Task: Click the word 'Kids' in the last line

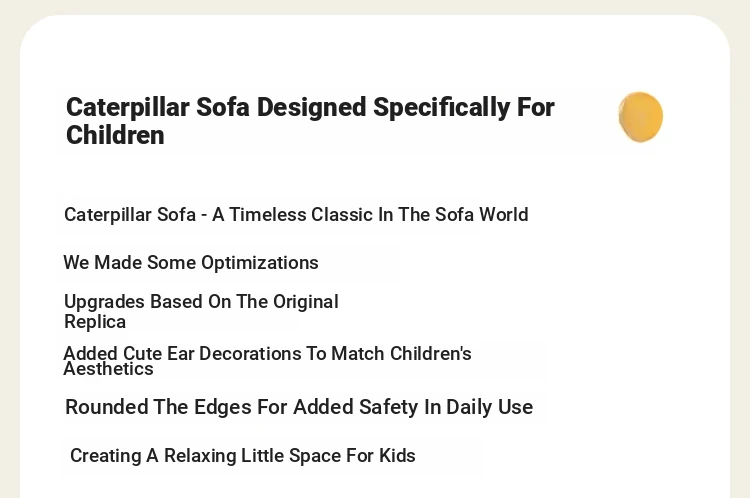Action: 397,455
